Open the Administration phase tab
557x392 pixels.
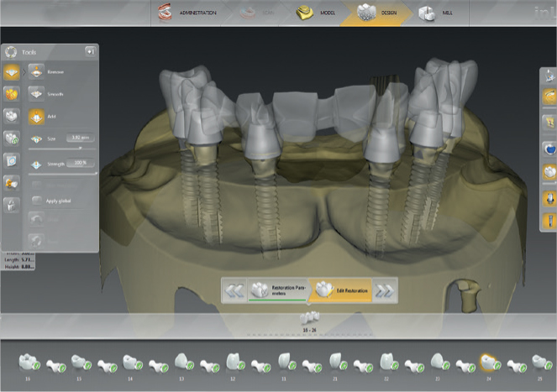tap(189, 13)
